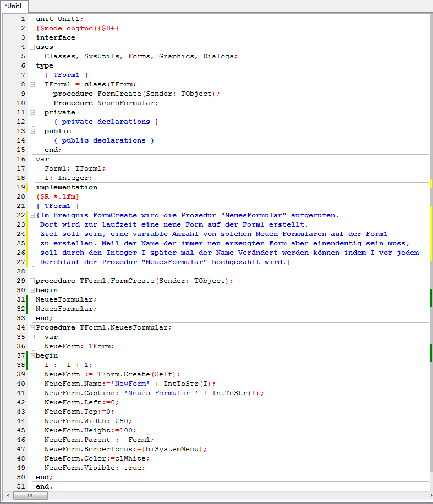
Task: Click 'NeueForm.Color:=clWhite;' statement
Action: 97,458
